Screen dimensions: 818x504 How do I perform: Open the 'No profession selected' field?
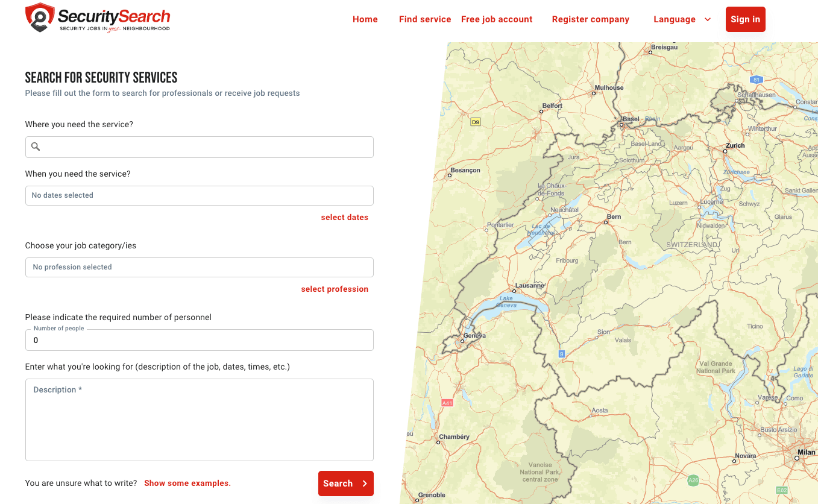click(x=199, y=267)
